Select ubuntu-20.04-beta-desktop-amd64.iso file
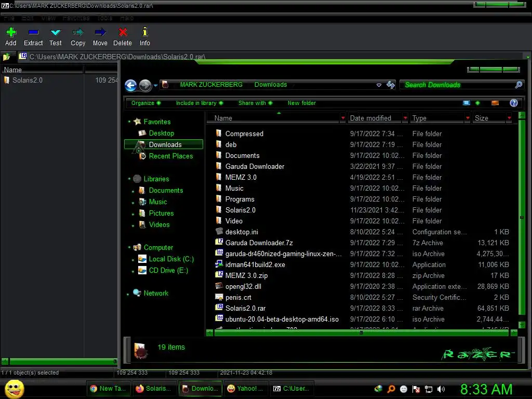This screenshot has height=399, width=532. 282,319
